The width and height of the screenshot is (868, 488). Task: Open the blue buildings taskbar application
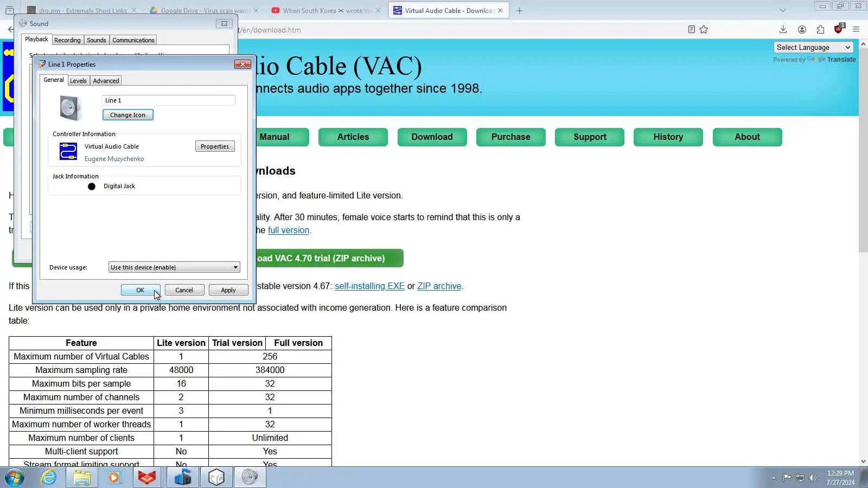[183, 478]
